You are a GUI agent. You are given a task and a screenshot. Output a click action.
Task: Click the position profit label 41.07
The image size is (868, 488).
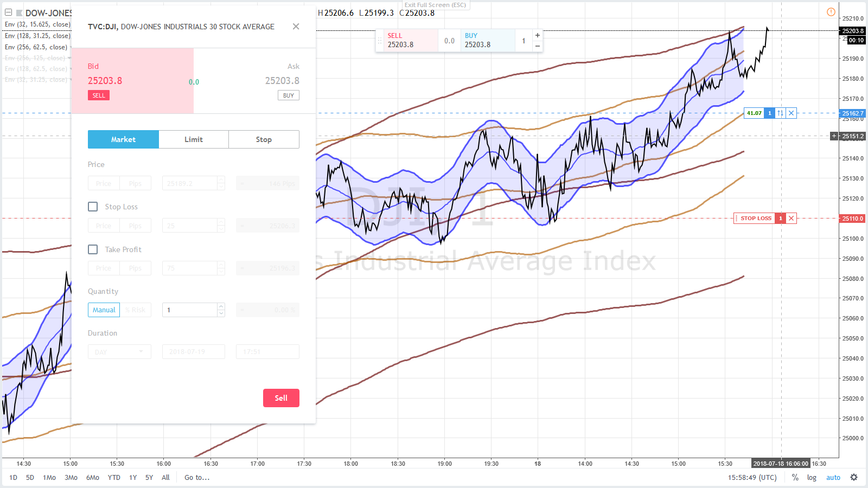tap(754, 113)
